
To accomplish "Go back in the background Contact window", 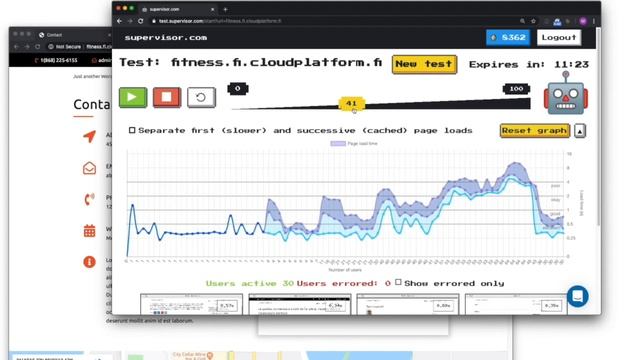I will coord(16,47).
